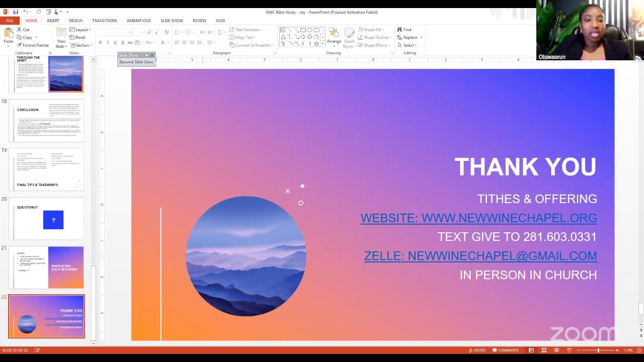Expand the shapes gallery with More arrow
The height and width of the screenshot is (362, 644).
click(324, 44)
